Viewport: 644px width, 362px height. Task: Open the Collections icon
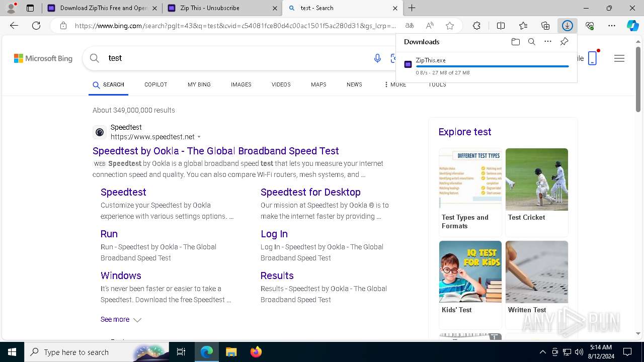point(545,26)
